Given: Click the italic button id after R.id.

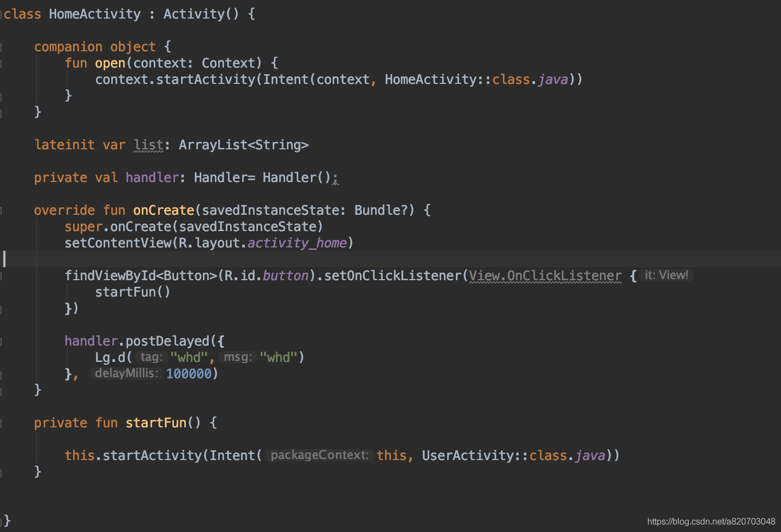Looking at the screenshot, I should pyautogui.click(x=286, y=276).
